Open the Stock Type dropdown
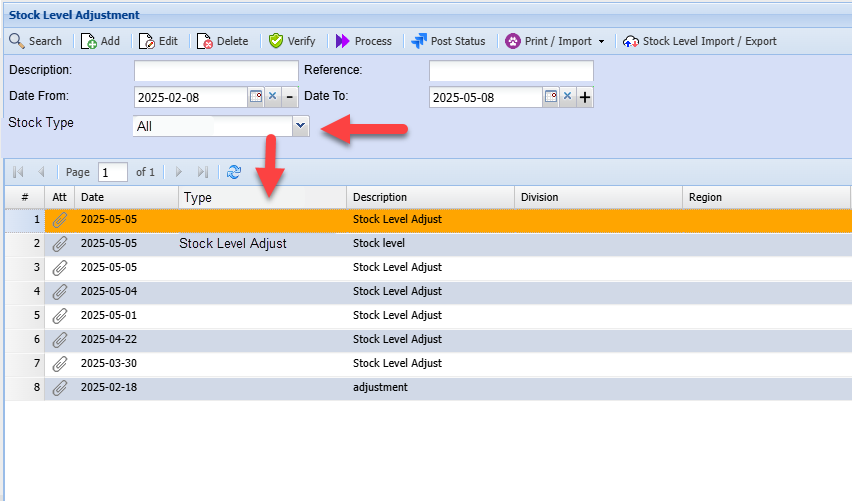852x501 pixels. tap(299, 126)
